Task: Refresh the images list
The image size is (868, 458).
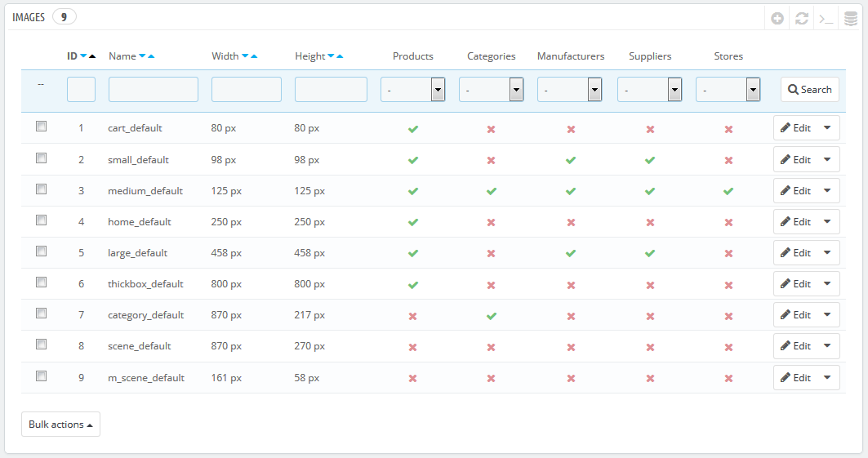Action: tap(802, 19)
